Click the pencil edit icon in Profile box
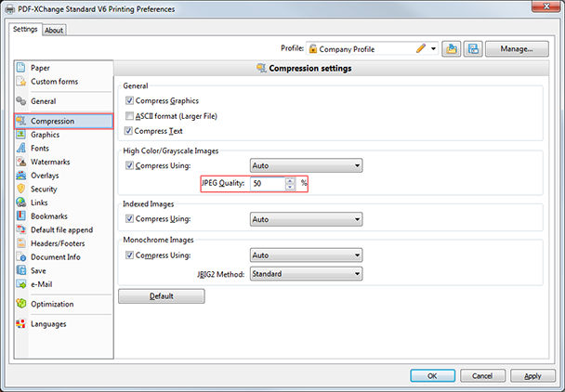This screenshot has height=392, width=565. (x=421, y=48)
